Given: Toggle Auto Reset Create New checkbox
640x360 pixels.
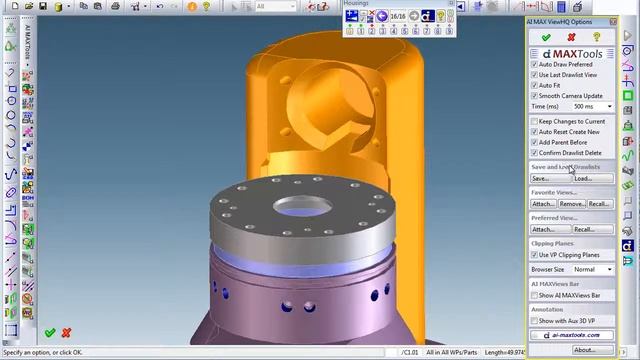Looking at the screenshot, I should tap(534, 132).
